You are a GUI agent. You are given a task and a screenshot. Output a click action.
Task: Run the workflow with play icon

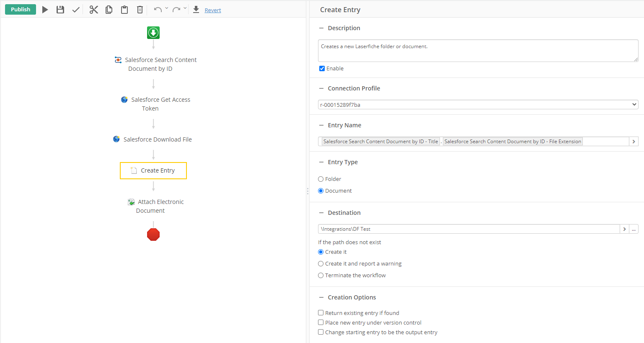tap(45, 10)
